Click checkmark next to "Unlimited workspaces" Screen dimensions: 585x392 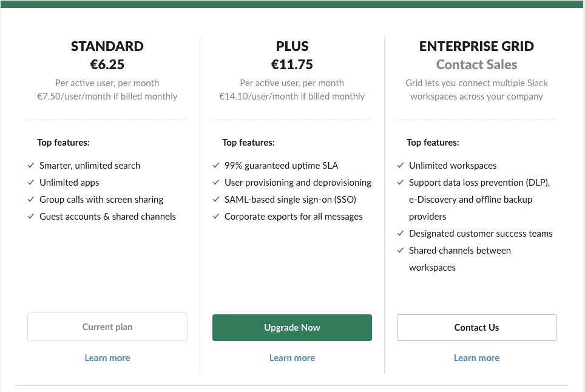pos(400,165)
